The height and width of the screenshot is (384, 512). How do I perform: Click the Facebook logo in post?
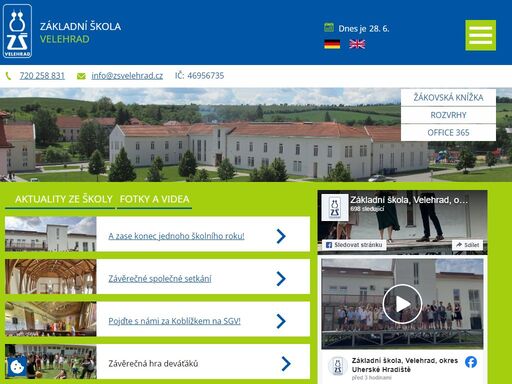(471, 362)
